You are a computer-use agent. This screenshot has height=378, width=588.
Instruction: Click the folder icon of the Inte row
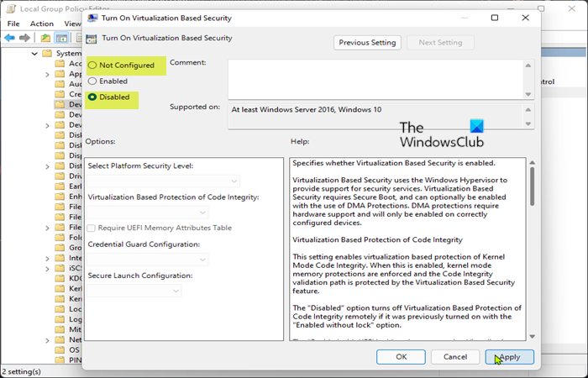pyautogui.click(x=60, y=258)
